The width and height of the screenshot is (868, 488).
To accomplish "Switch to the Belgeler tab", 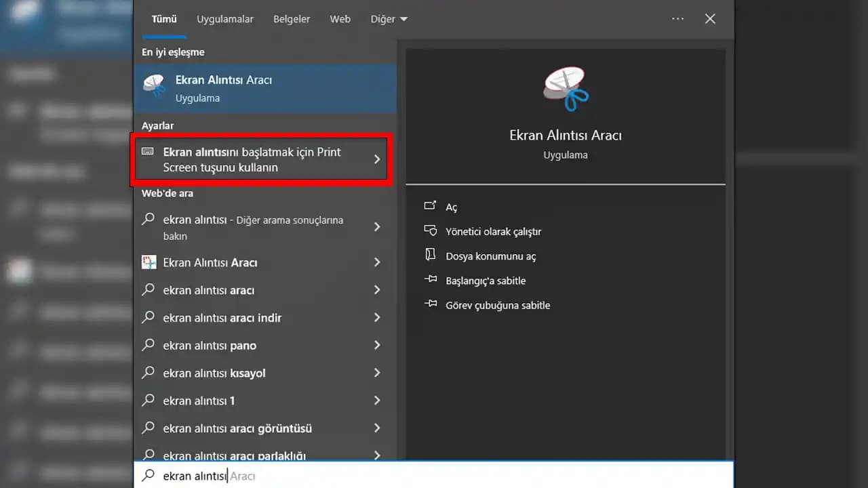I will (292, 19).
